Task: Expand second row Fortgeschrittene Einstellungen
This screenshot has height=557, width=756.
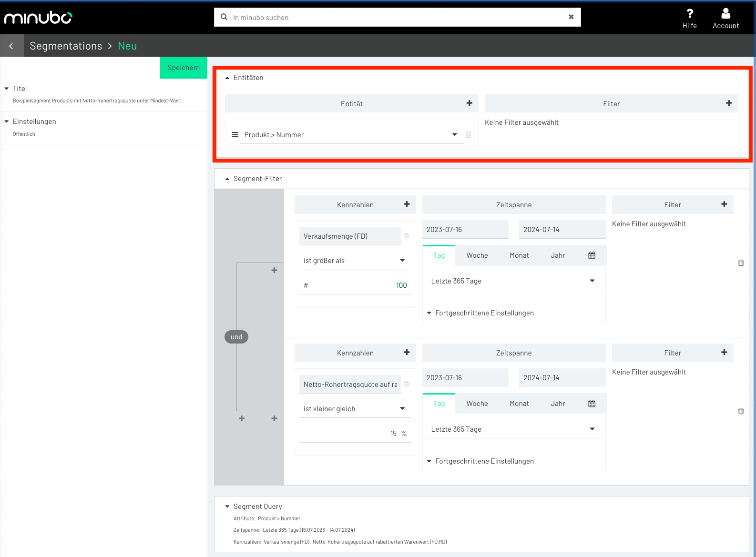Action: tap(480, 461)
